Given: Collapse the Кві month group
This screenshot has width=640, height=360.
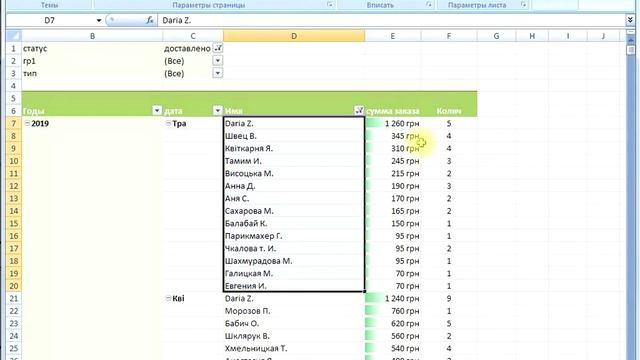Looking at the screenshot, I should click(168, 298).
